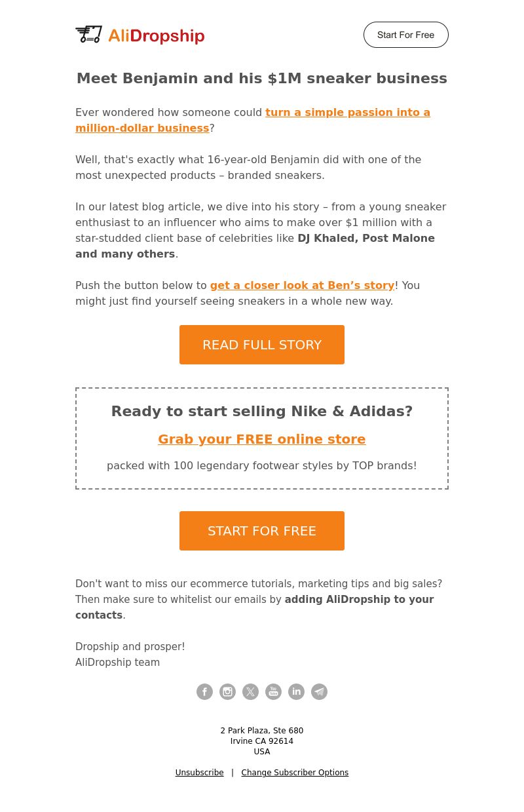Click the Unsubscribe link
Viewport: 524px width, 812px height.
pos(199,773)
